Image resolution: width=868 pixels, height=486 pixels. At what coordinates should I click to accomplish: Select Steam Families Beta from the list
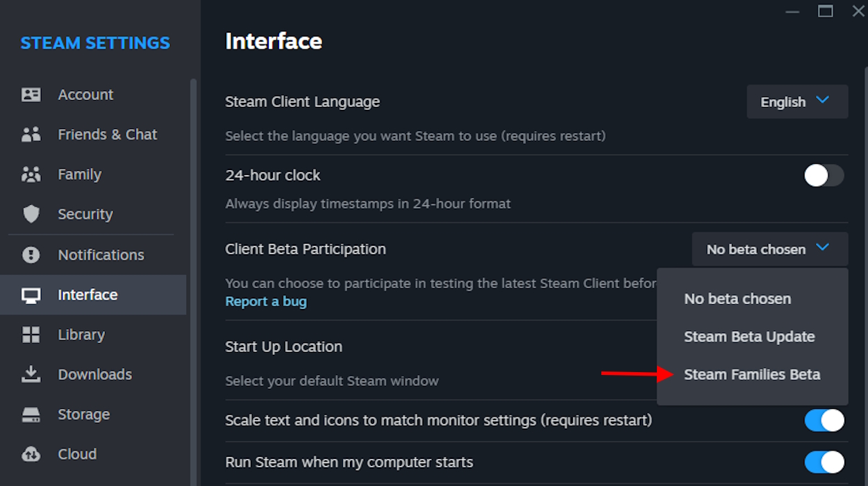(x=752, y=374)
